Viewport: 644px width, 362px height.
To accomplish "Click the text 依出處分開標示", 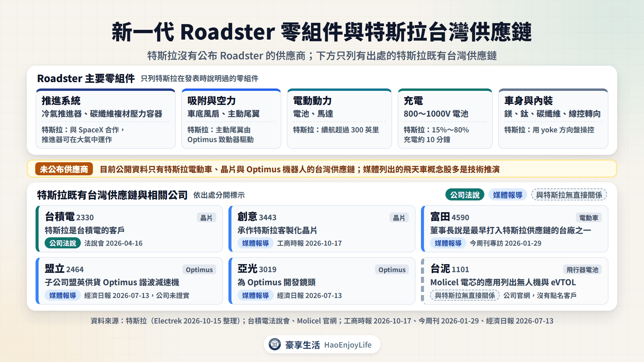I will click(x=219, y=195).
